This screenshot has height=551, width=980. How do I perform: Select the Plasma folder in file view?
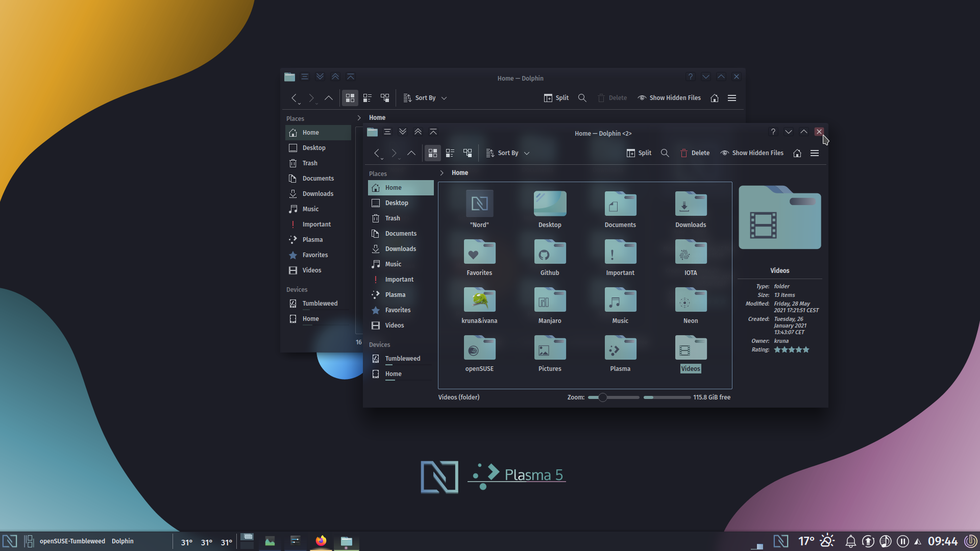pyautogui.click(x=620, y=347)
